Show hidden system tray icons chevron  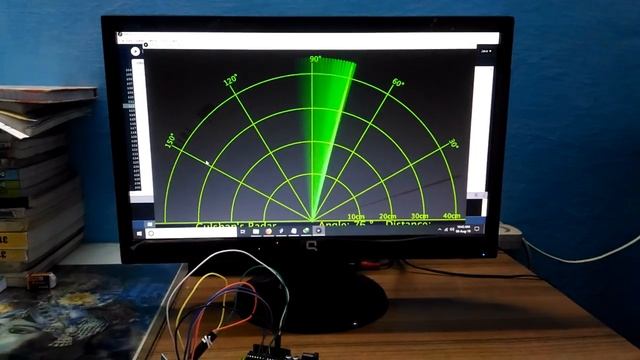440,230
